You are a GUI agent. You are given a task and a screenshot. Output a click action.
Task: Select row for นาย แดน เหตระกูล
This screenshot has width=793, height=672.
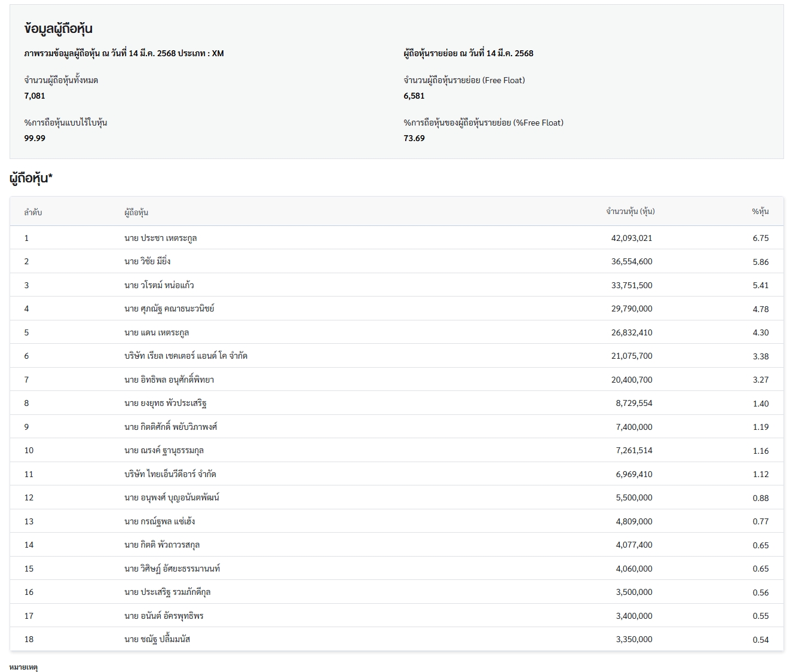pos(157,332)
